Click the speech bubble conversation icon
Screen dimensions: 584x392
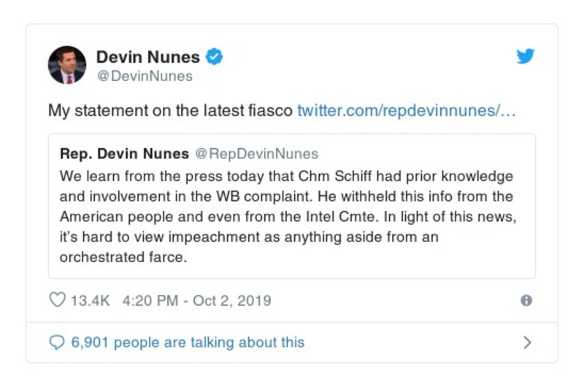(57, 342)
